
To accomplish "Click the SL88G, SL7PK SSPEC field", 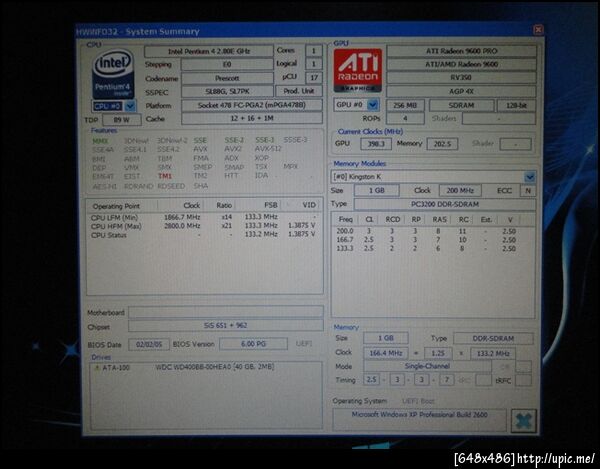I will click(227, 91).
